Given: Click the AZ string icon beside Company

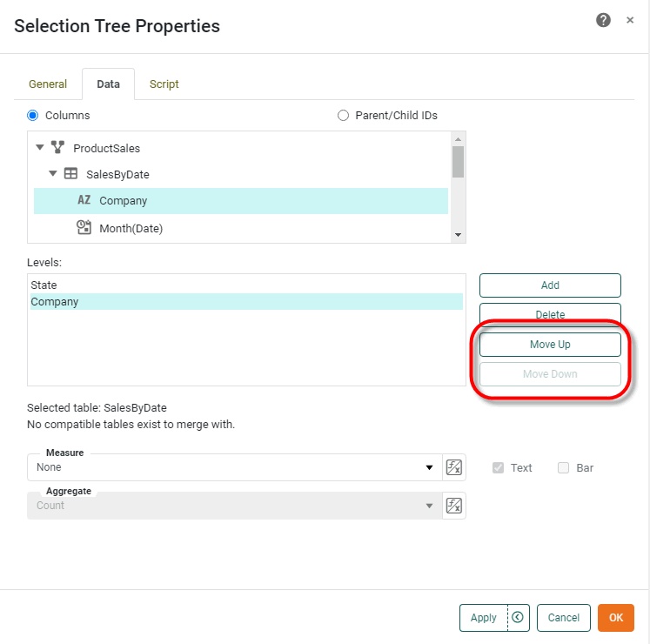Looking at the screenshot, I should [x=84, y=200].
